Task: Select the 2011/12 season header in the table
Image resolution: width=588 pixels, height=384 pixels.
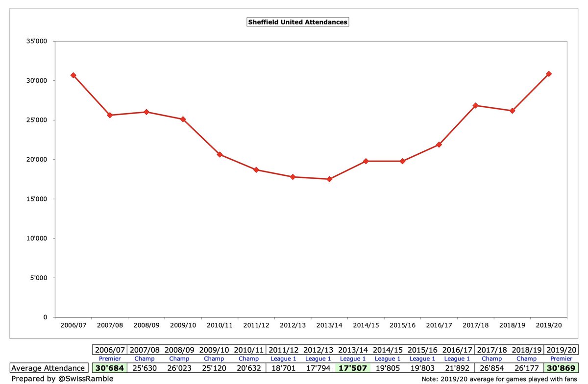Action: click(x=284, y=350)
